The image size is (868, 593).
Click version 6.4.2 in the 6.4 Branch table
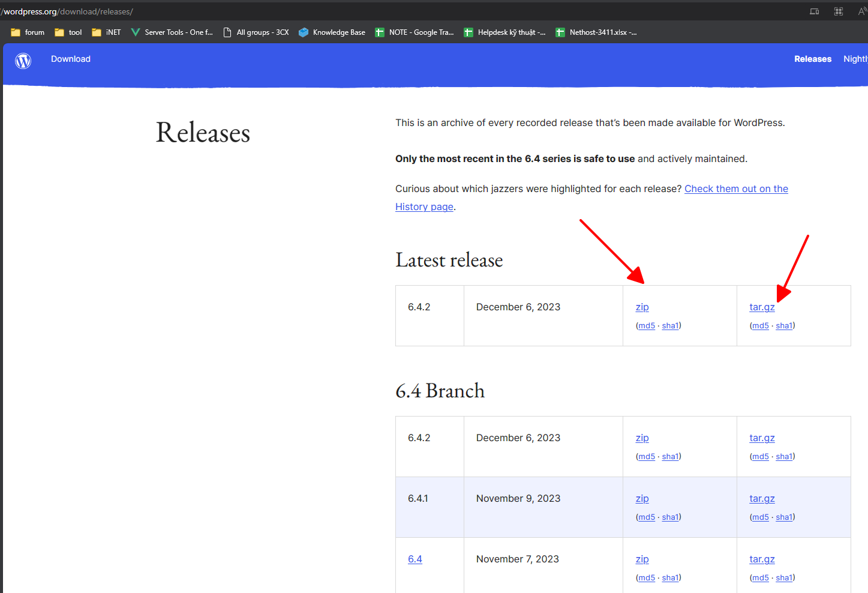coord(419,438)
